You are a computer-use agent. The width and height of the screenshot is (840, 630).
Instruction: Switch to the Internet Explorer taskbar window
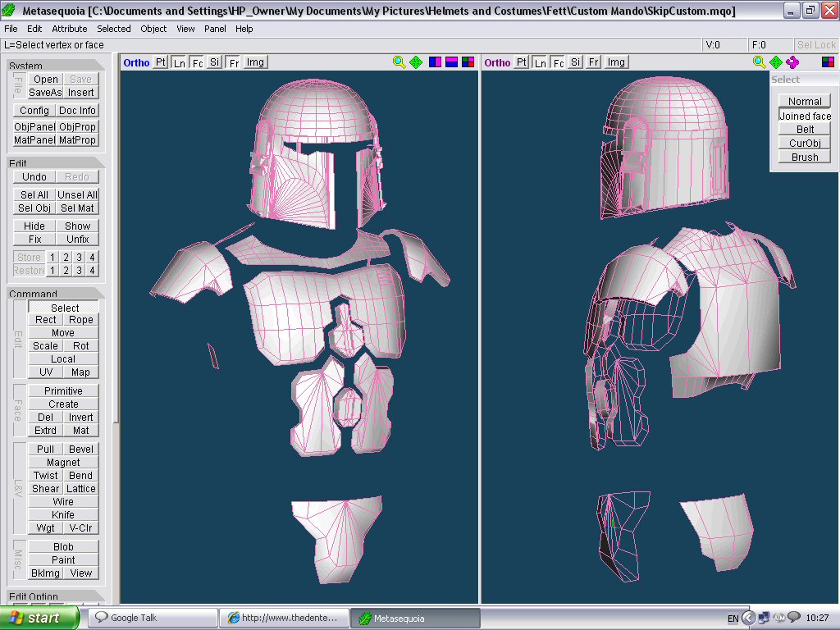[284, 618]
